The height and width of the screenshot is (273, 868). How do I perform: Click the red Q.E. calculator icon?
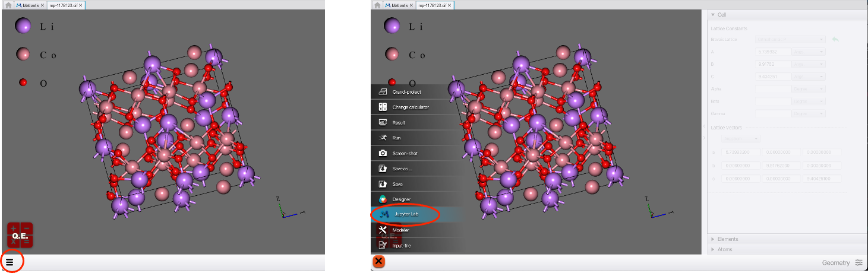[x=20, y=235]
